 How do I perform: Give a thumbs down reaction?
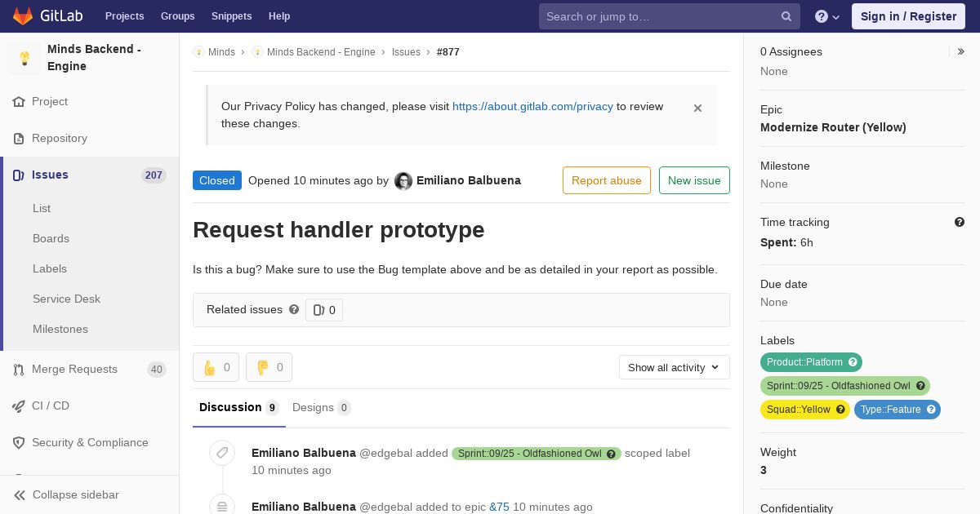pyautogui.click(x=269, y=367)
